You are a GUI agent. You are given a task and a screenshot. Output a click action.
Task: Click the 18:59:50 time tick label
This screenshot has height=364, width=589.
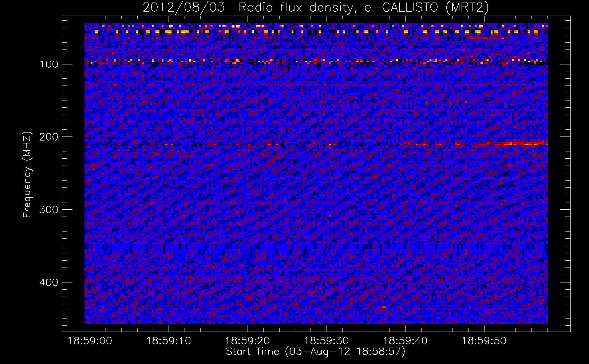[484, 341]
